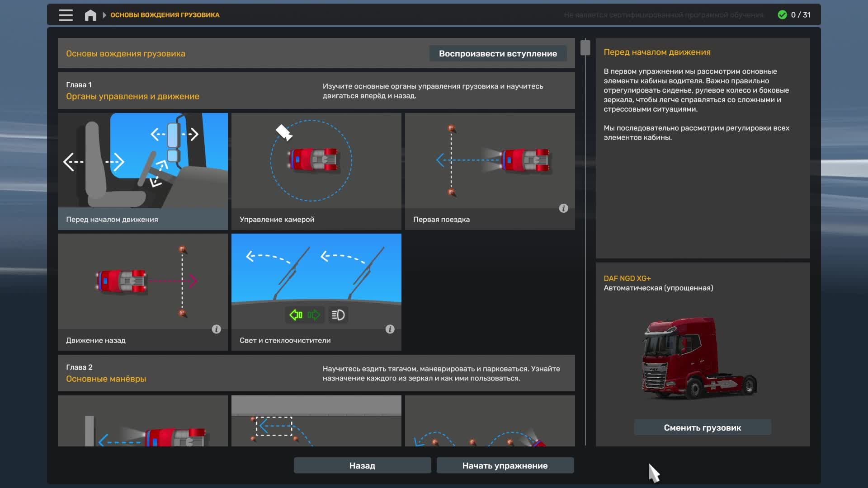Viewport: 868px width, 488px height.
Task: Select exercise Свет и стеклоочистители
Action: tap(316, 292)
